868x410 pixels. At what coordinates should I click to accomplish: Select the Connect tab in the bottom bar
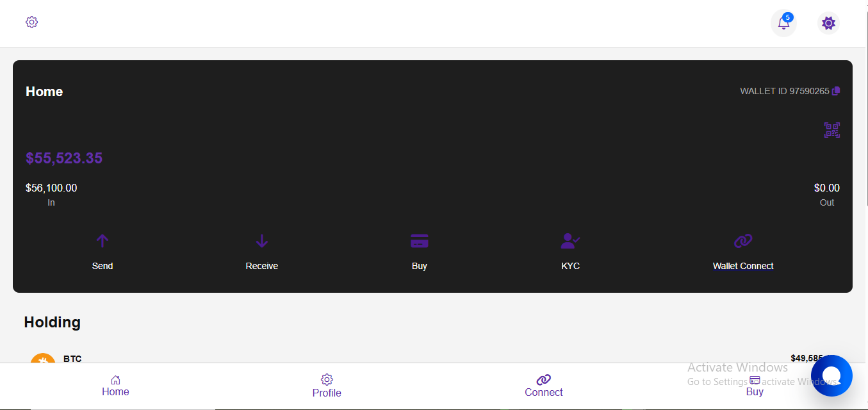(543, 386)
